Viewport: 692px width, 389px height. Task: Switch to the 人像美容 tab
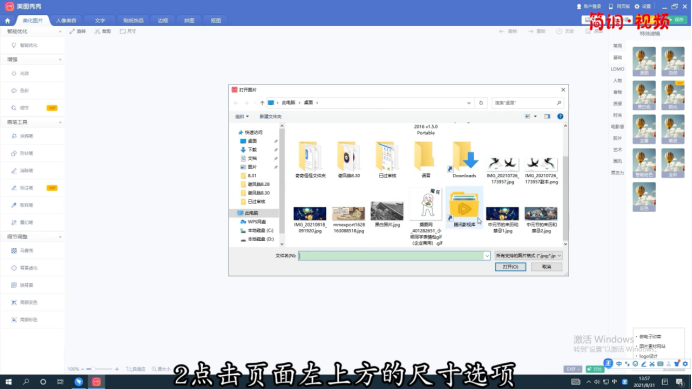click(x=66, y=21)
